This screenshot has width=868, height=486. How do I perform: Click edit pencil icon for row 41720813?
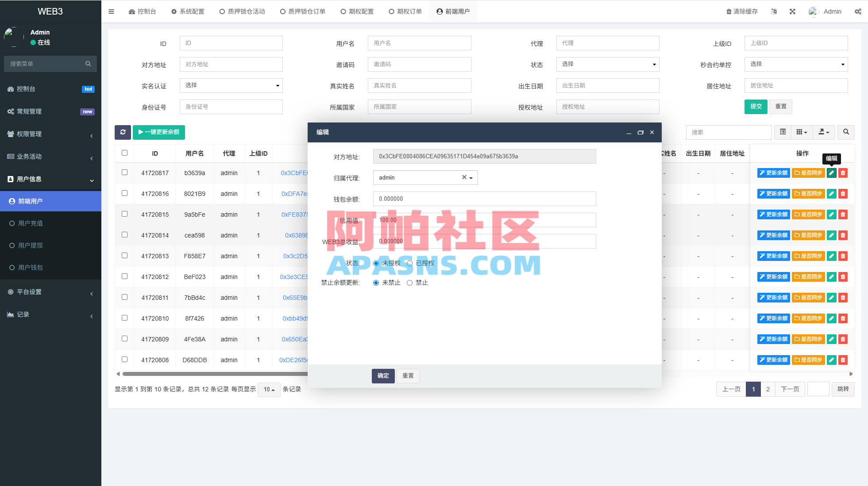tap(832, 256)
